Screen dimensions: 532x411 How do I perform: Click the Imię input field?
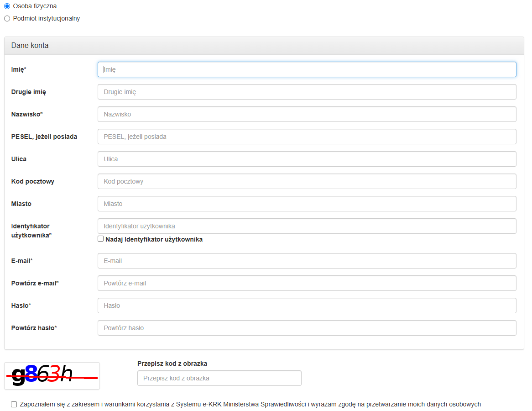(307, 69)
